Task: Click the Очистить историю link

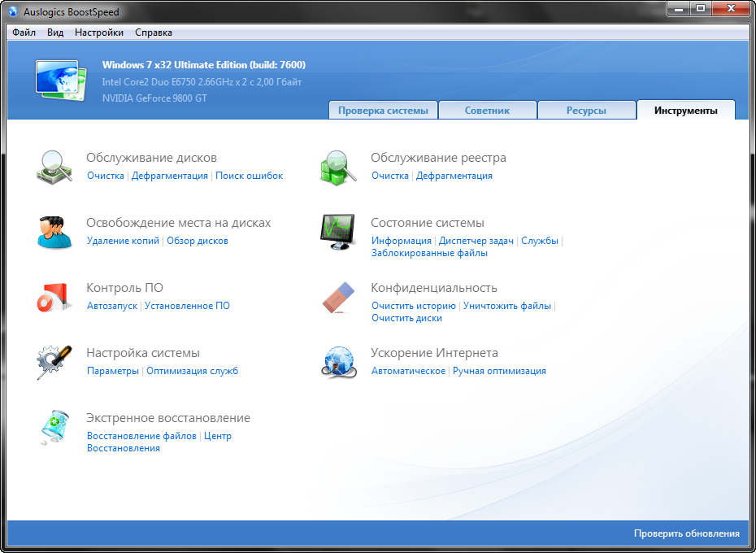Action: 414,306
